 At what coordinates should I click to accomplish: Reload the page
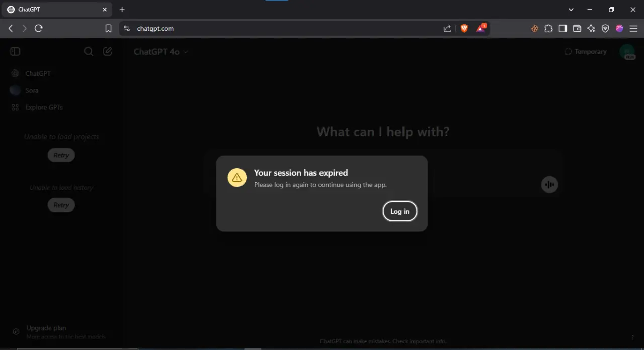39,28
